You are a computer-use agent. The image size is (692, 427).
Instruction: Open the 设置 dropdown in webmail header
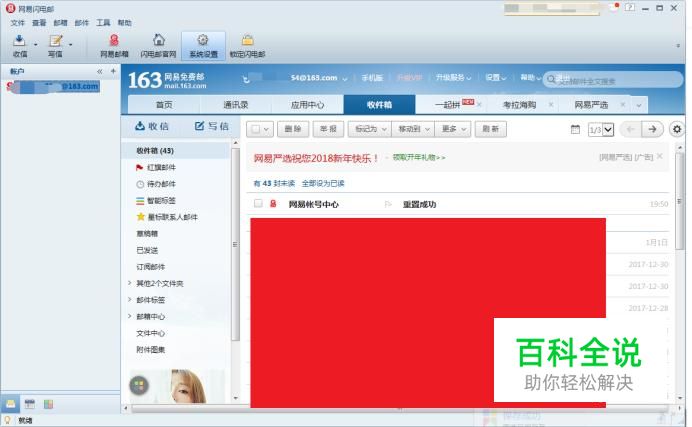(495, 78)
